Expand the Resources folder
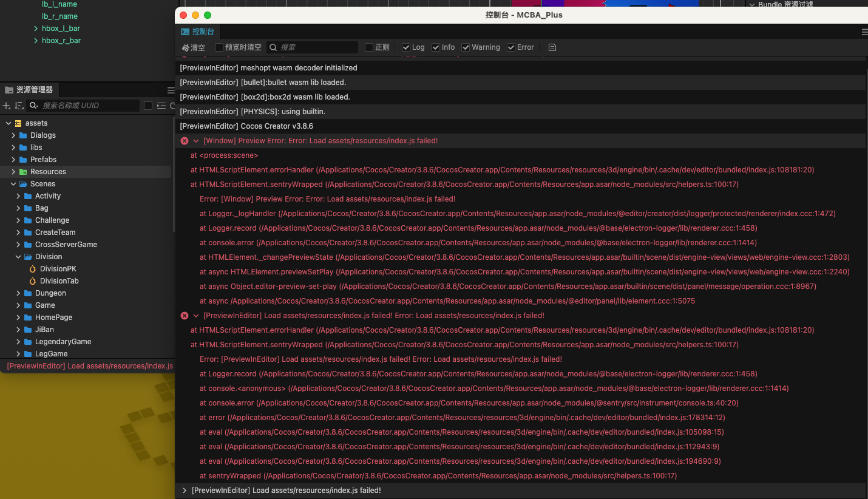This screenshot has height=499, width=868. tap(13, 172)
